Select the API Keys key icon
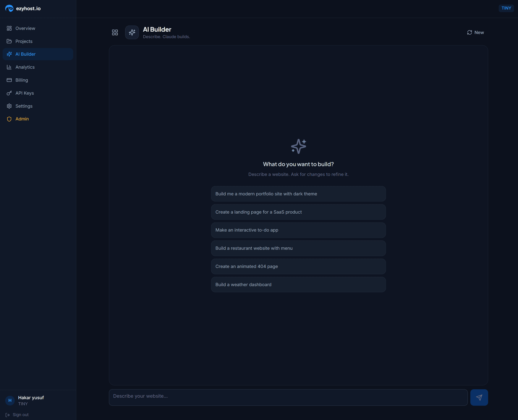Viewport: 518px width, 420px height. coord(9,93)
